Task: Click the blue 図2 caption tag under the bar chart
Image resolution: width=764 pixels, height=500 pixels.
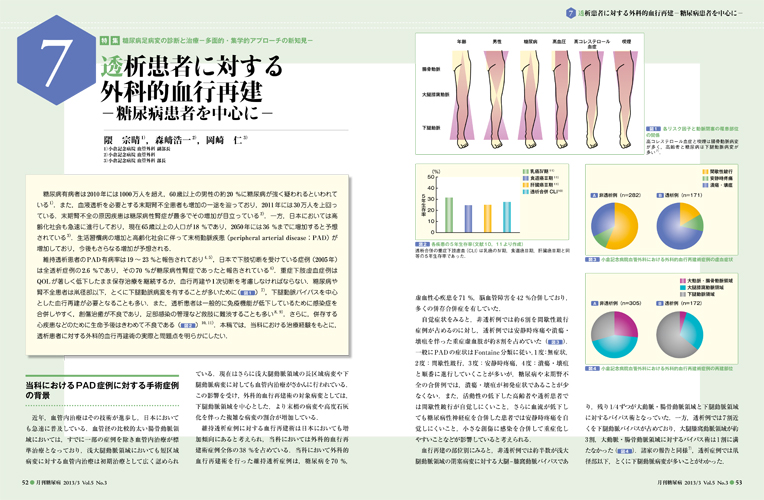Action: (422, 243)
